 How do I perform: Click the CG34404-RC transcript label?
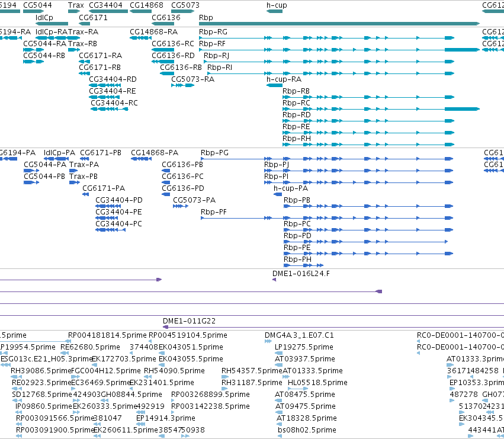tap(114, 103)
